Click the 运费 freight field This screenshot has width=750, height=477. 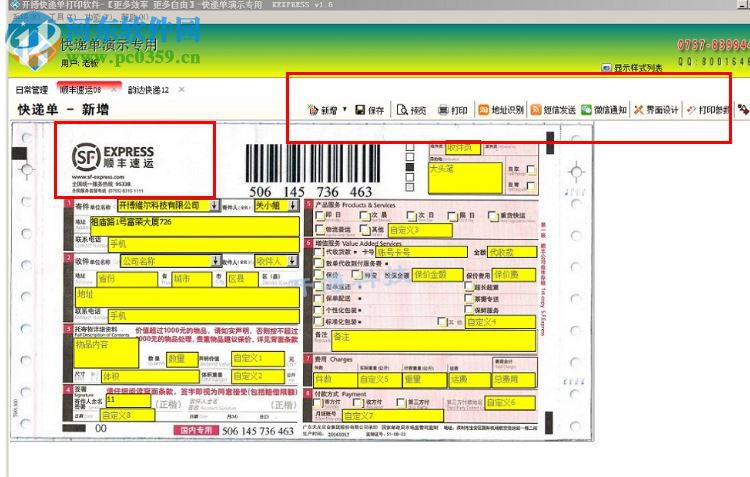(x=469, y=380)
